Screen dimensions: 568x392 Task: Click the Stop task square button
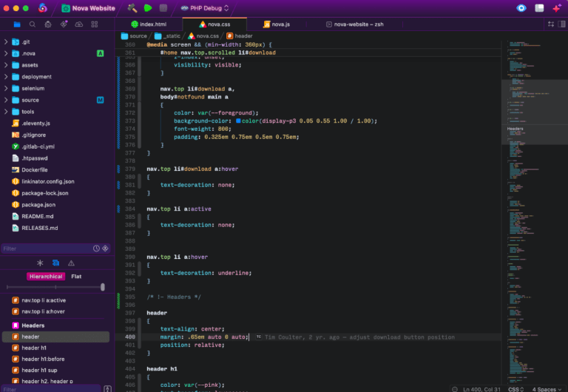tap(163, 8)
